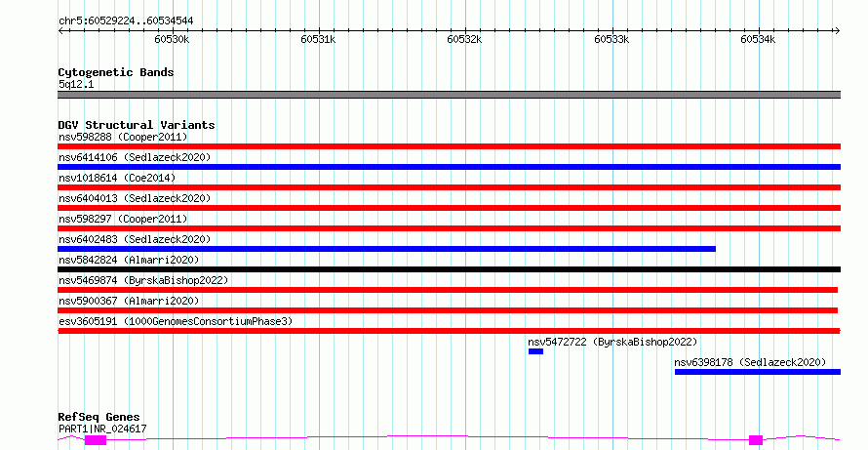Open nsv6414106 (Sedlazeck2020) variant label
The image size is (868, 450).
135,157
